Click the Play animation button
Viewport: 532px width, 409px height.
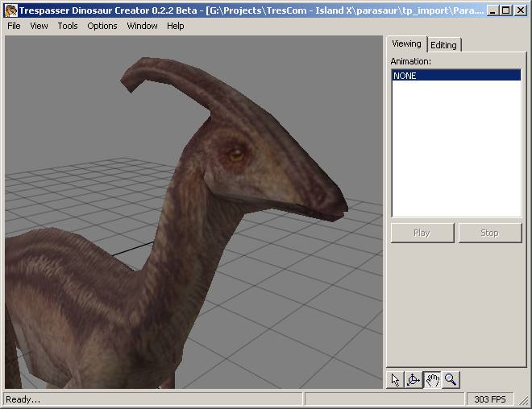422,233
